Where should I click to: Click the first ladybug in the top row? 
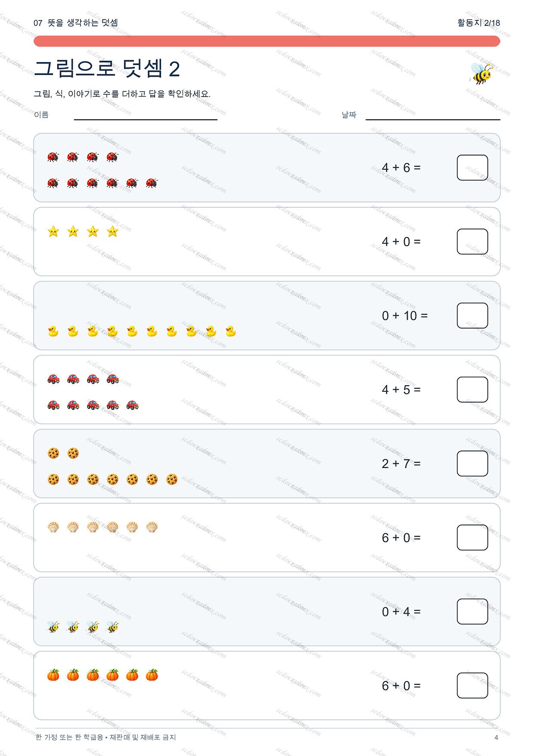point(53,157)
